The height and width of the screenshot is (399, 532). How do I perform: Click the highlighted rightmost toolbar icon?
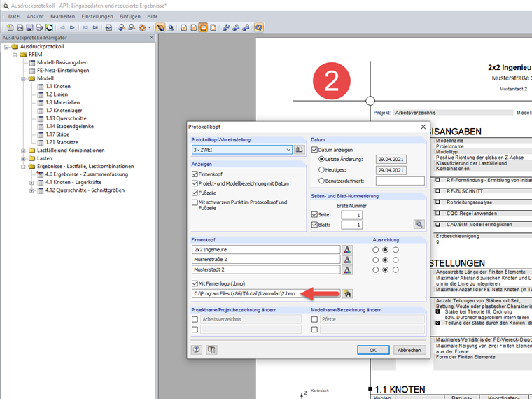[258, 27]
